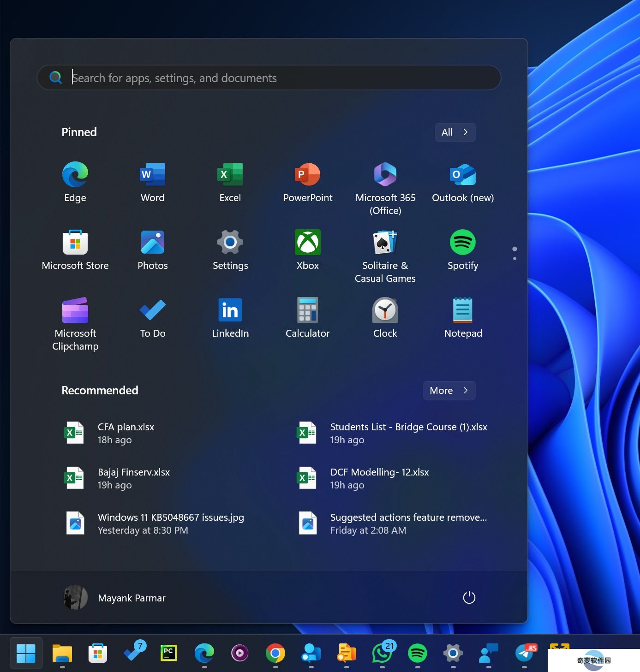Image resolution: width=640 pixels, height=672 pixels.
Task: Open WhatsApp from the taskbar
Action: [382, 653]
